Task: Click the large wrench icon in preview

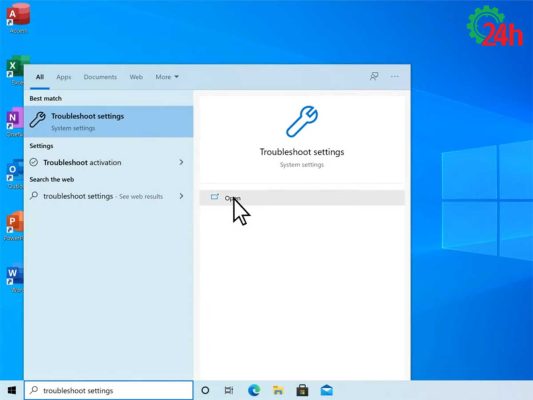Action: (x=302, y=121)
